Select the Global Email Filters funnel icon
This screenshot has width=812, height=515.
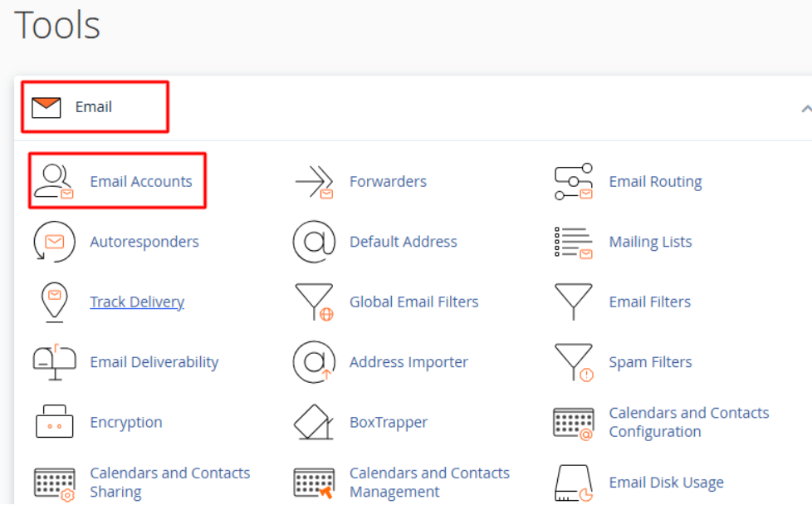pyautogui.click(x=314, y=302)
